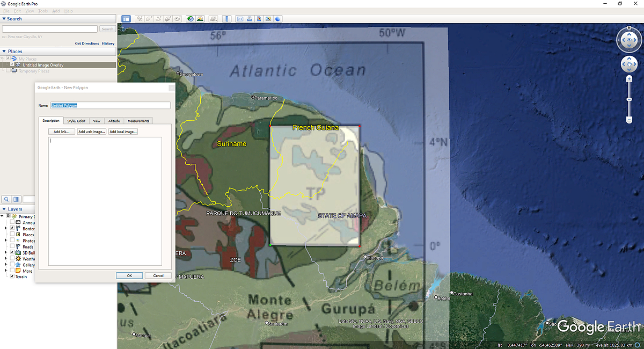Print the current map view

coord(249,18)
